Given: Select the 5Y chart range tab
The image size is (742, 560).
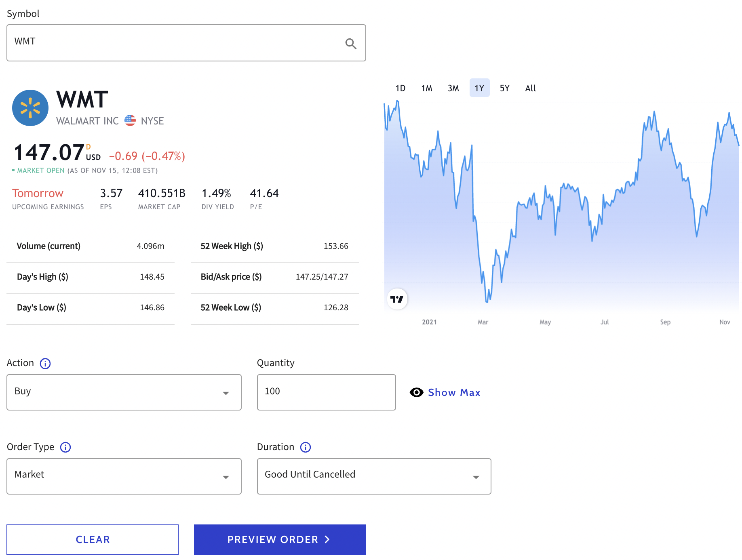Looking at the screenshot, I should (504, 88).
